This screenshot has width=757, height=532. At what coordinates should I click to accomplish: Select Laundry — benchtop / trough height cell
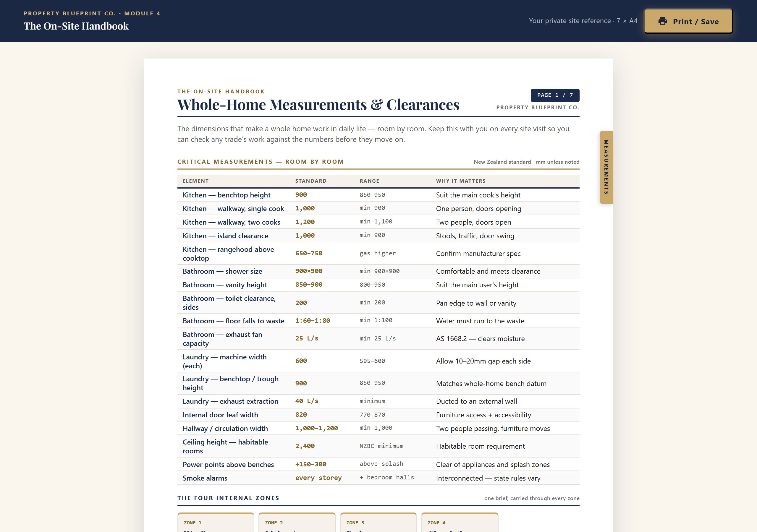tap(230, 383)
